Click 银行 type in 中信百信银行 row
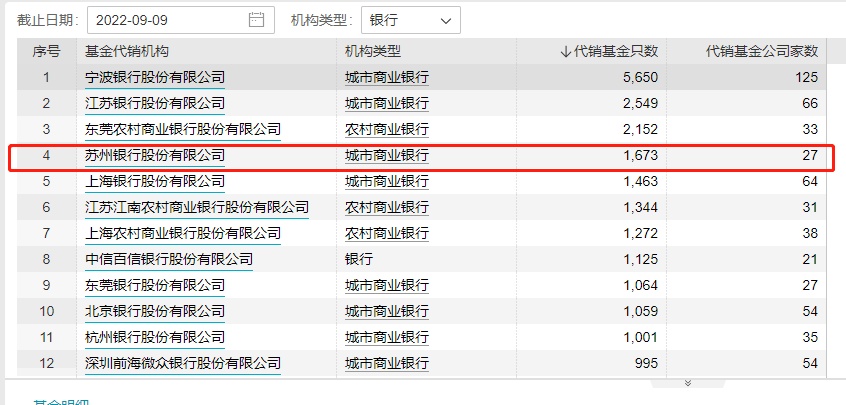 tap(359, 259)
